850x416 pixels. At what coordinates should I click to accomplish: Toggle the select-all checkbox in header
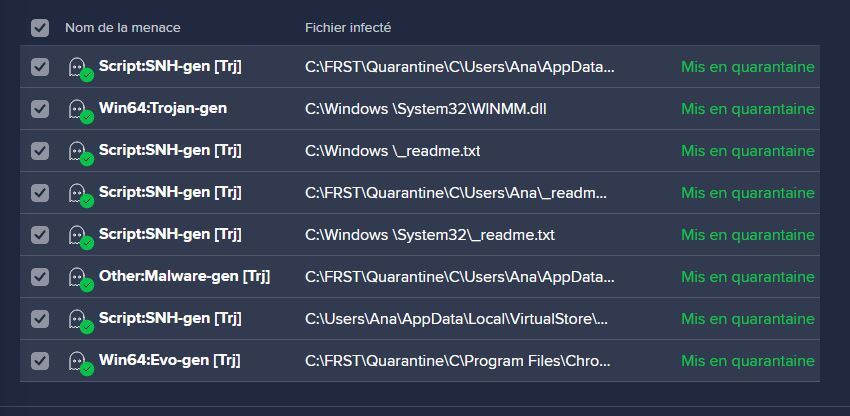click(x=40, y=28)
